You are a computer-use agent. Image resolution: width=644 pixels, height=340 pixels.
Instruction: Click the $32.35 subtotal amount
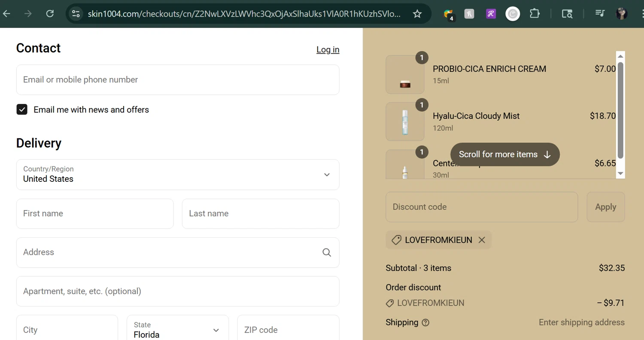tap(612, 268)
